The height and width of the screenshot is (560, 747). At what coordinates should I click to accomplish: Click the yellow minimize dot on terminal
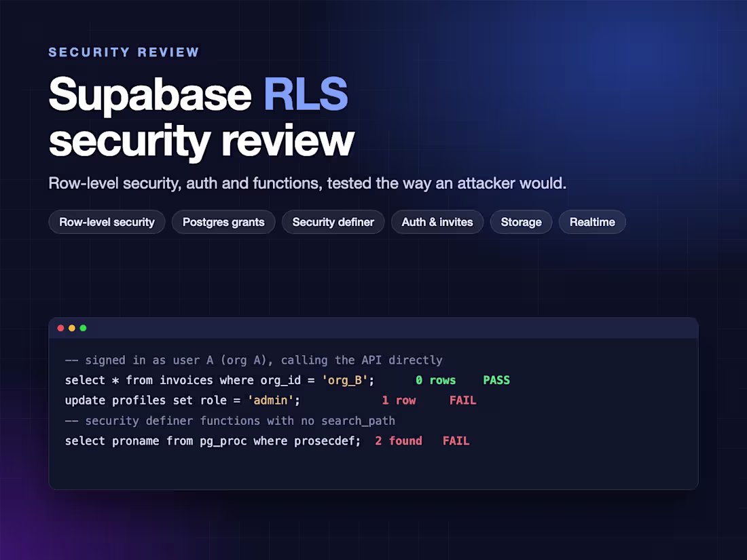72,328
